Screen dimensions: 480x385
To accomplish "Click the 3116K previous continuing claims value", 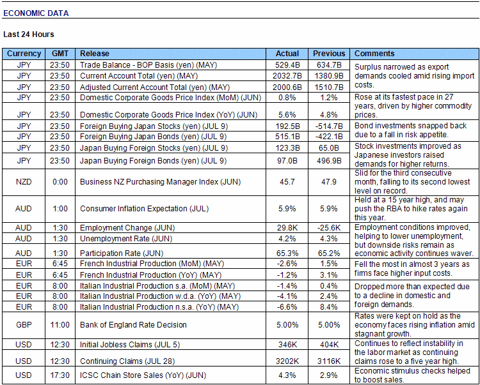I will pyautogui.click(x=329, y=361).
